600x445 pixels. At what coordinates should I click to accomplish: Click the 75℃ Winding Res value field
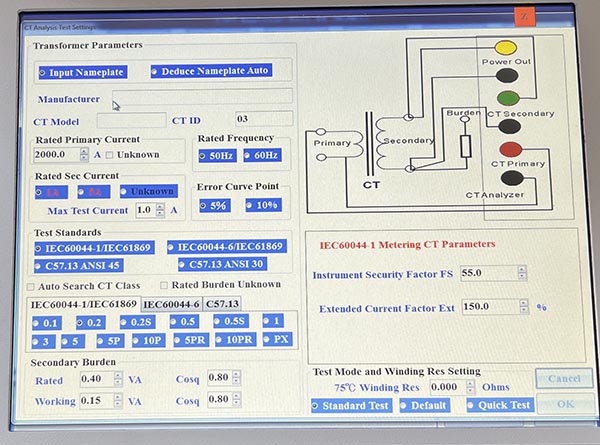point(448,387)
